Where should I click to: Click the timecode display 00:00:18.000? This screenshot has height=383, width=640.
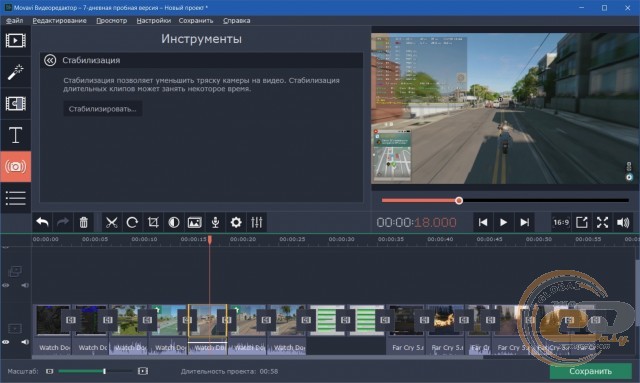[416, 223]
